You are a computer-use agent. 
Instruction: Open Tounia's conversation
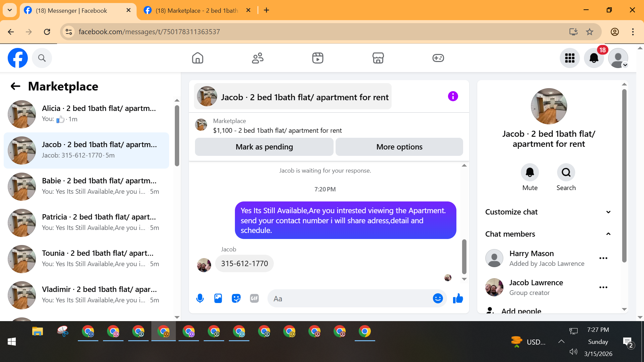point(87,259)
